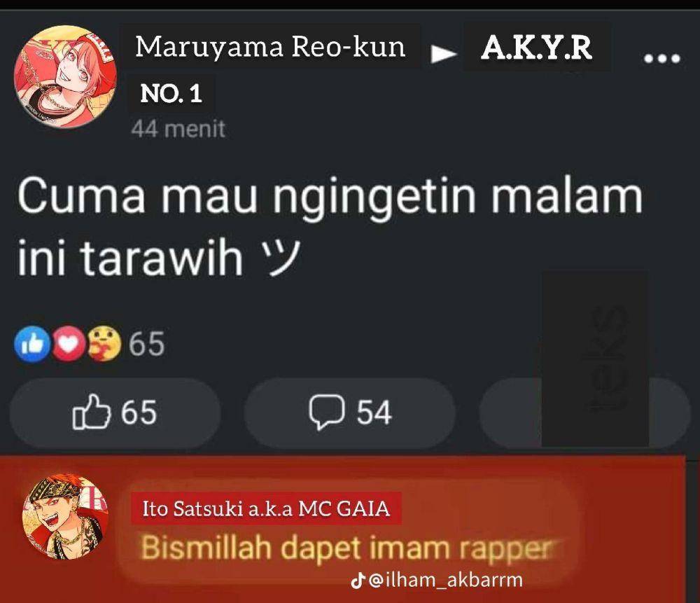This screenshot has width=700, height=603.
Task: Click the blue like reaction icon
Action: click(32, 343)
